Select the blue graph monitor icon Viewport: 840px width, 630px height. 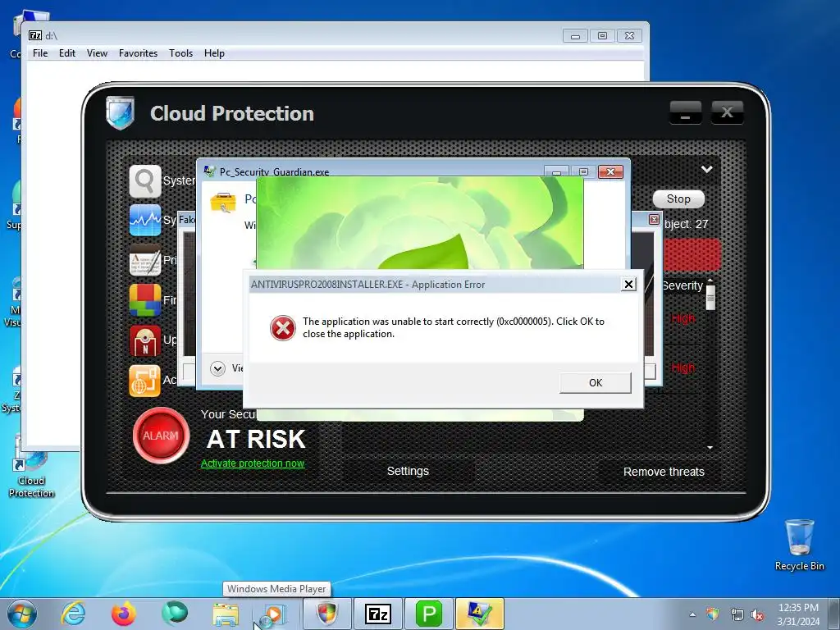(x=144, y=220)
